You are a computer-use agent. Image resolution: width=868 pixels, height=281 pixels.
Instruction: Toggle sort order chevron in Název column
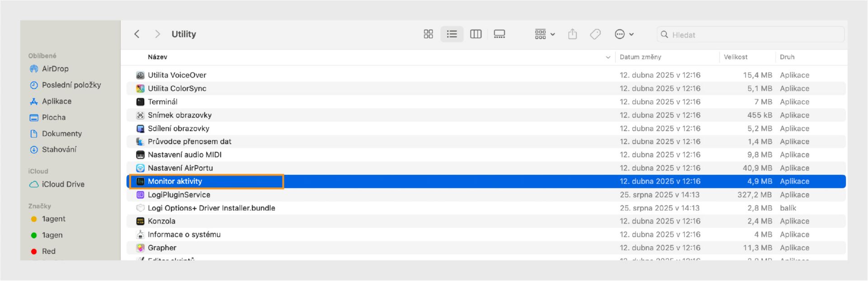[608, 57]
